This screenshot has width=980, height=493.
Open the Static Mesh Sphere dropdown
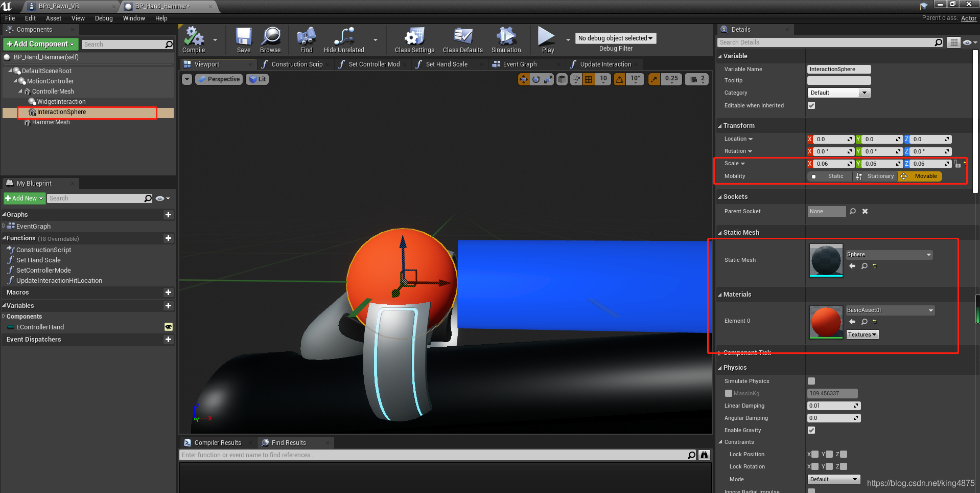tap(927, 254)
